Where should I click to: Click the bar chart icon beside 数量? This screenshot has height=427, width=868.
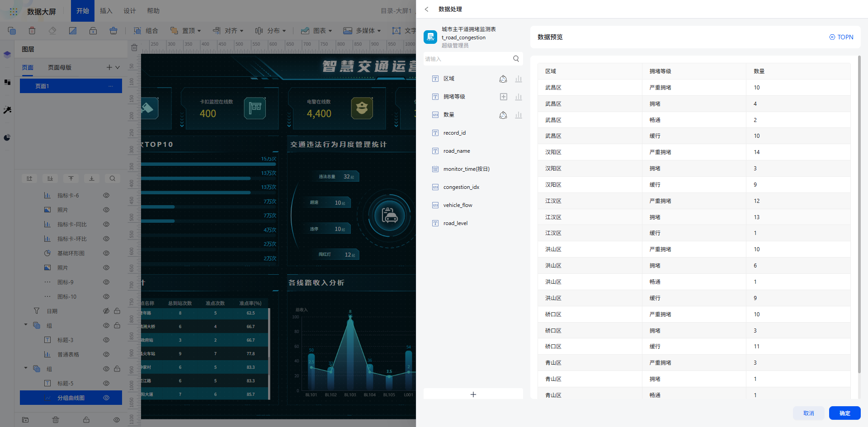(519, 115)
